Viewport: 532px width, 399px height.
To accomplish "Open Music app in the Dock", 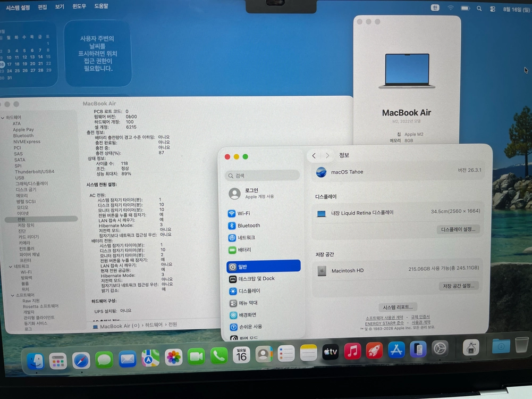I will tap(352, 351).
